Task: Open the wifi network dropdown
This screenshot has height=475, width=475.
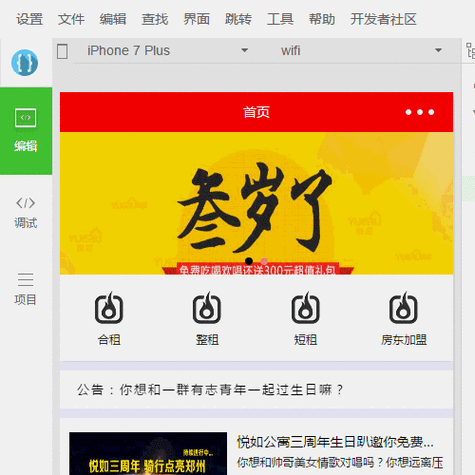Action: point(362,51)
